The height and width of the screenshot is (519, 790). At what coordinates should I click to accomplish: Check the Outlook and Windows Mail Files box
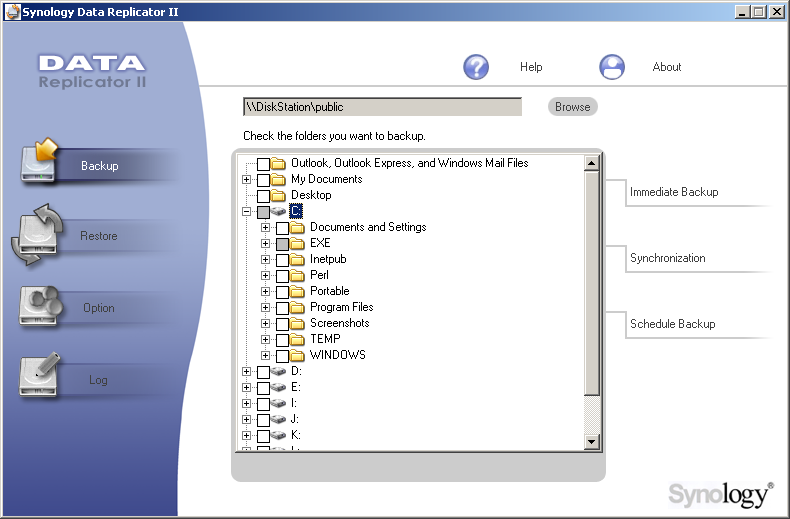pyautogui.click(x=263, y=164)
